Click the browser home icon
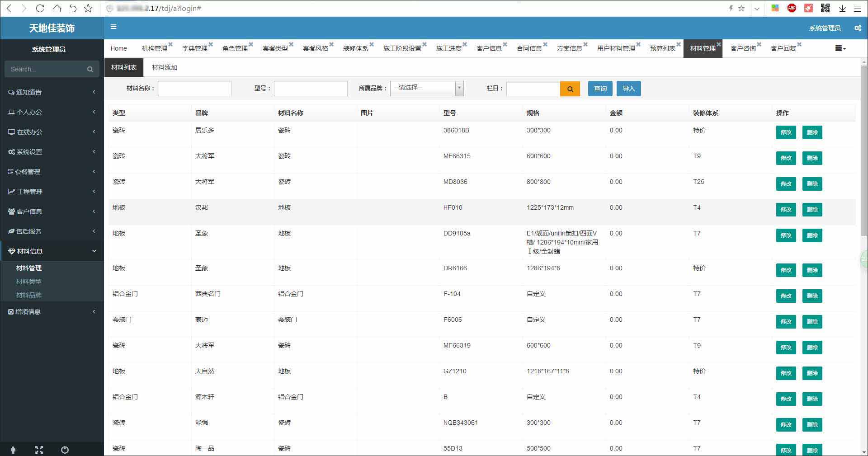The image size is (868, 456). (x=57, y=8)
